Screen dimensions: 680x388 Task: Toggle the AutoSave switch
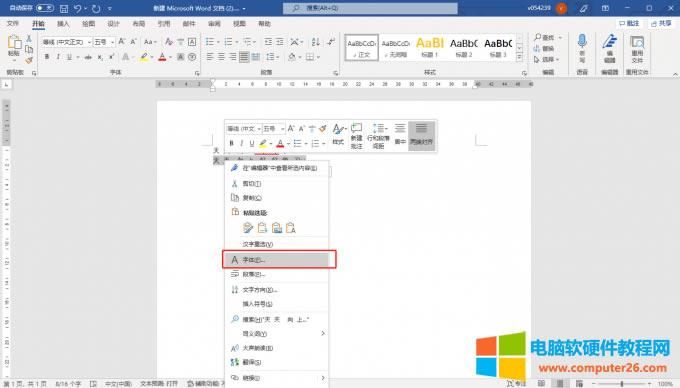pyautogui.click(x=45, y=8)
